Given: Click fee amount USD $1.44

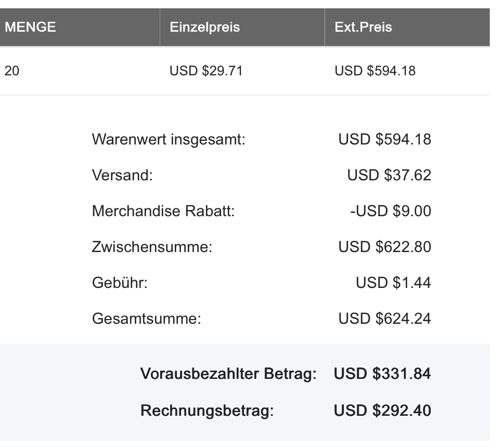Looking at the screenshot, I should [393, 283].
